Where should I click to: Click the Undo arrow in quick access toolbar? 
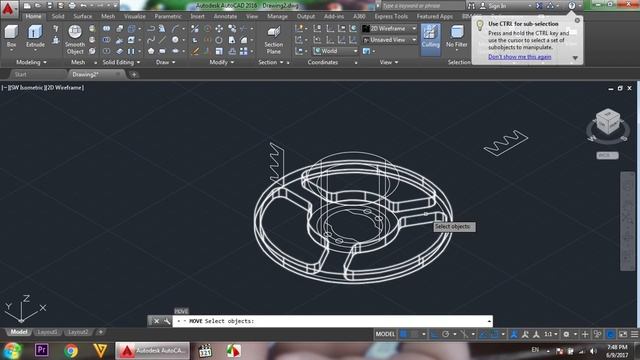(83, 6)
